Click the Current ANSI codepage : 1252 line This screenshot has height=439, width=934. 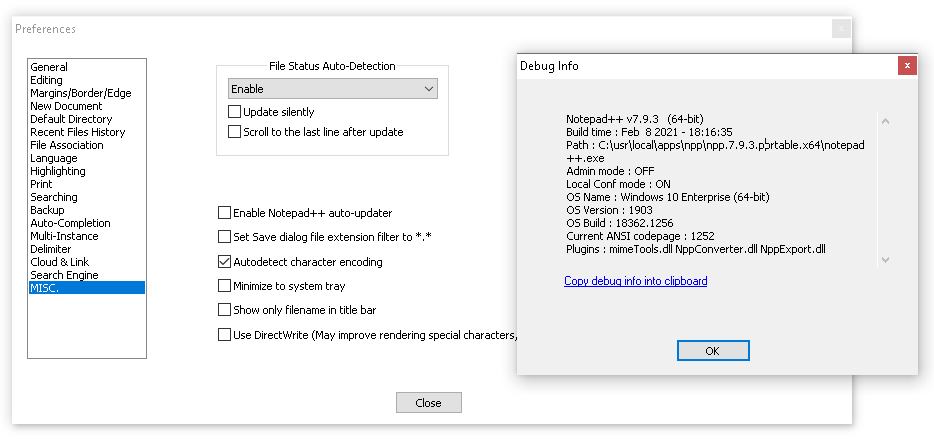point(640,236)
